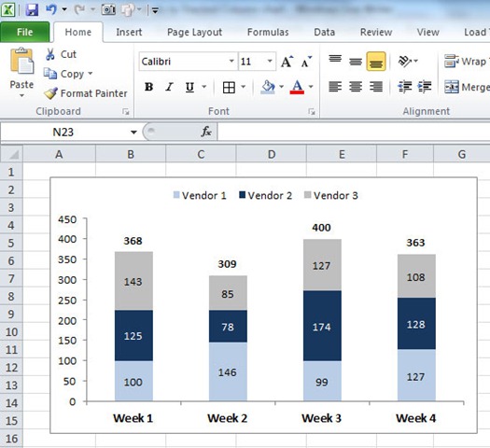Screen dimensions: 490x448
Task: Click the Paste clipboard icon
Action: tap(21, 62)
